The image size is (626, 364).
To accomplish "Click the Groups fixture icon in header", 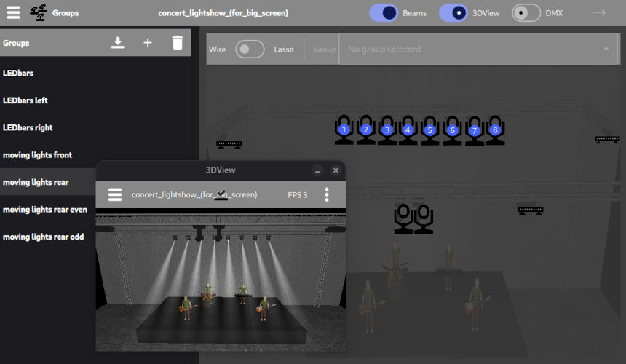I will [38, 12].
